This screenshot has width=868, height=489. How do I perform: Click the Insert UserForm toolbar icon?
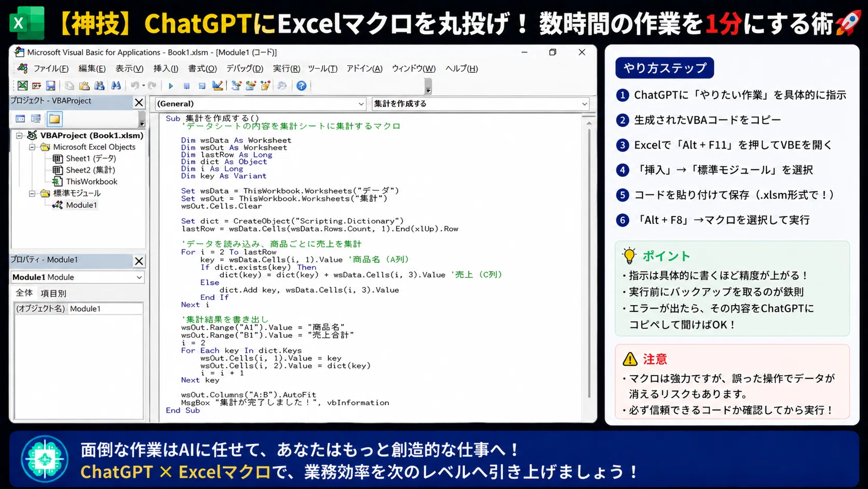click(36, 86)
